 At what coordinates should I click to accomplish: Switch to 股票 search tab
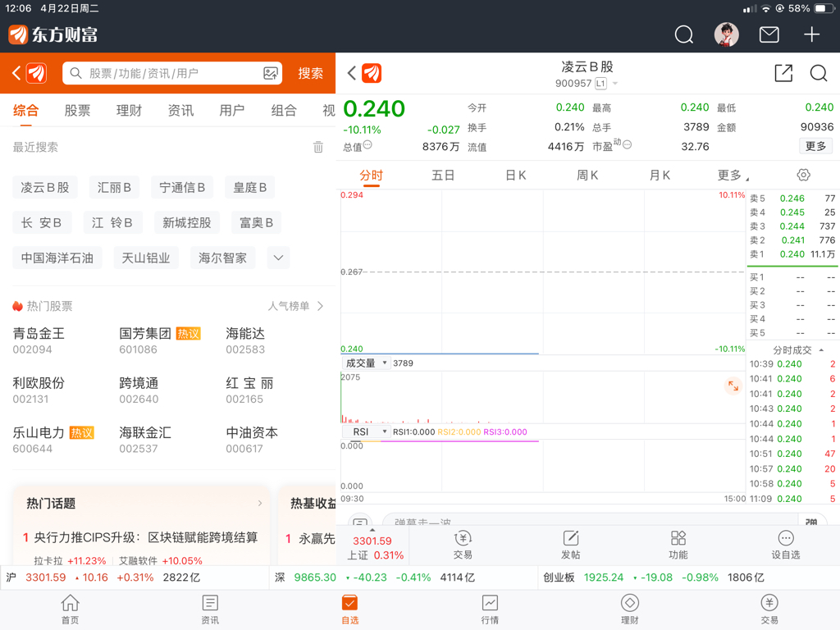point(77,111)
